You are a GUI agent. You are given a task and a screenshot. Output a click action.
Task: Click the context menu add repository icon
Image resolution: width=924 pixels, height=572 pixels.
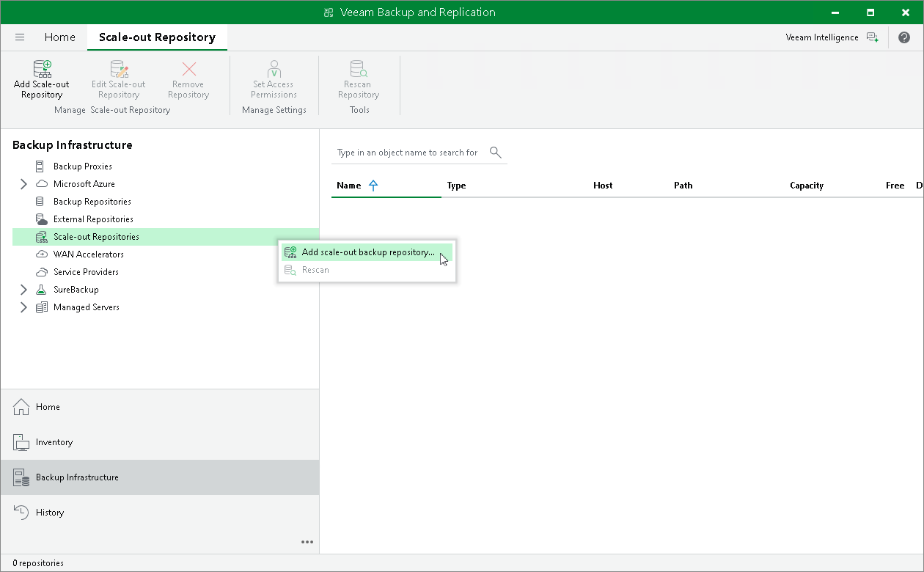pyautogui.click(x=290, y=252)
